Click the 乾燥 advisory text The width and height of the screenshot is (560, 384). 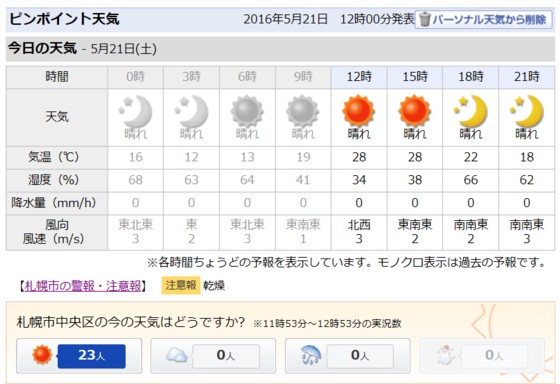(214, 286)
